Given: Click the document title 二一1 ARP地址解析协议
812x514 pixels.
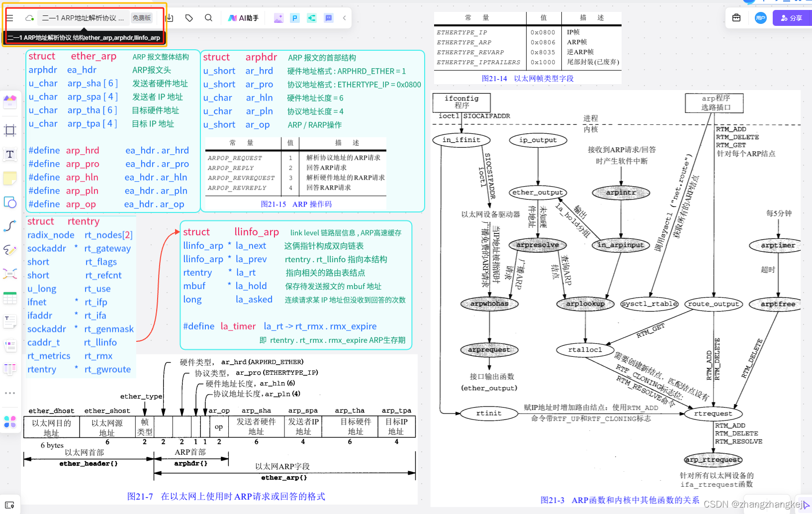Looking at the screenshot, I should click(x=83, y=18).
